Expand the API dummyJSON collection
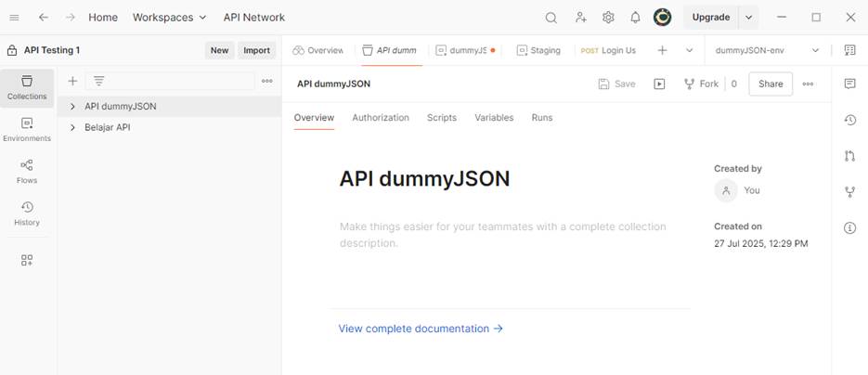 72,107
